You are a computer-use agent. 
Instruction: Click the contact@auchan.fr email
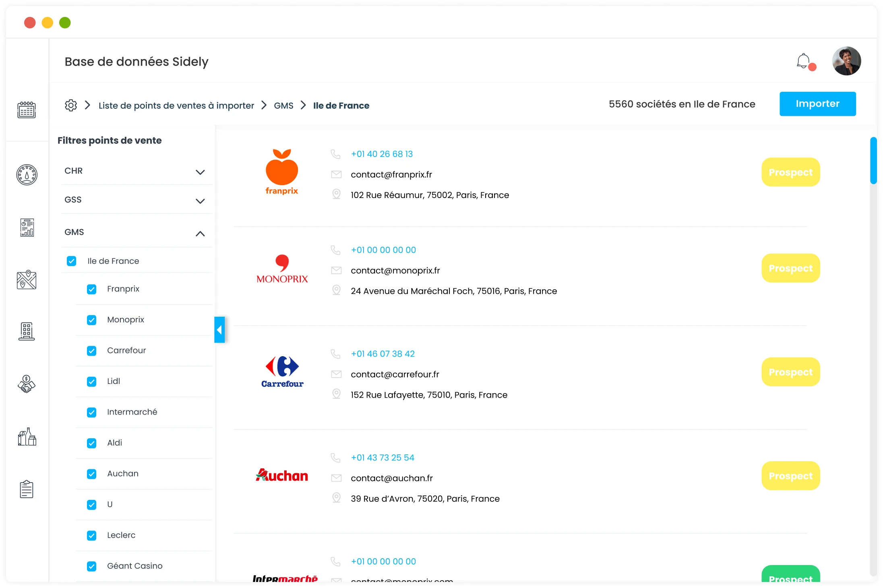coord(391,478)
